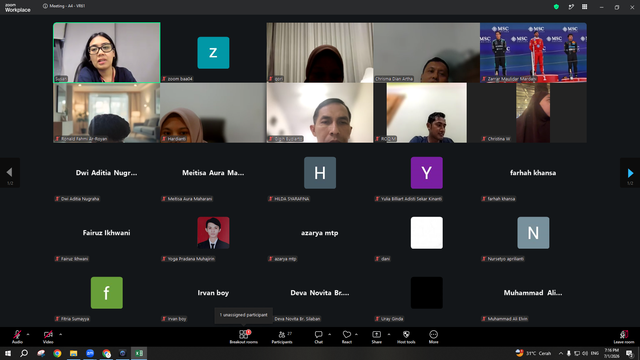The width and height of the screenshot is (640, 360).
Task: Switch to Excel in the taskbar
Action: (139, 353)
